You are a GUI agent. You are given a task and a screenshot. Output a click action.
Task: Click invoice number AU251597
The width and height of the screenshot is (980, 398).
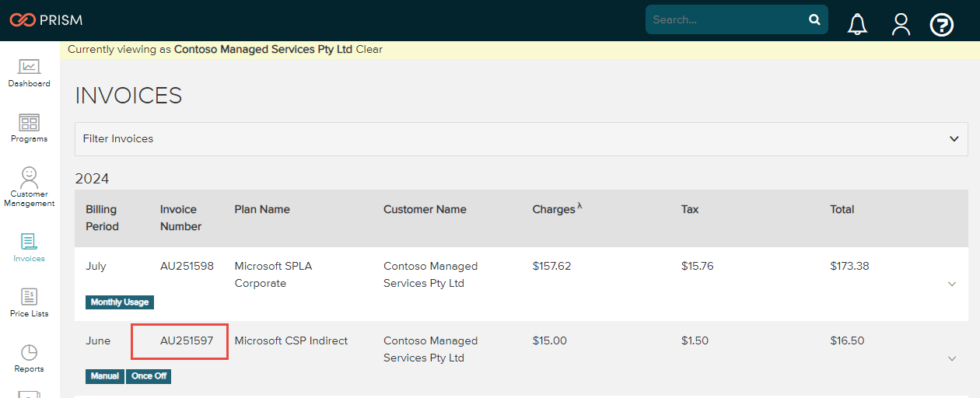tap(187, 340)
